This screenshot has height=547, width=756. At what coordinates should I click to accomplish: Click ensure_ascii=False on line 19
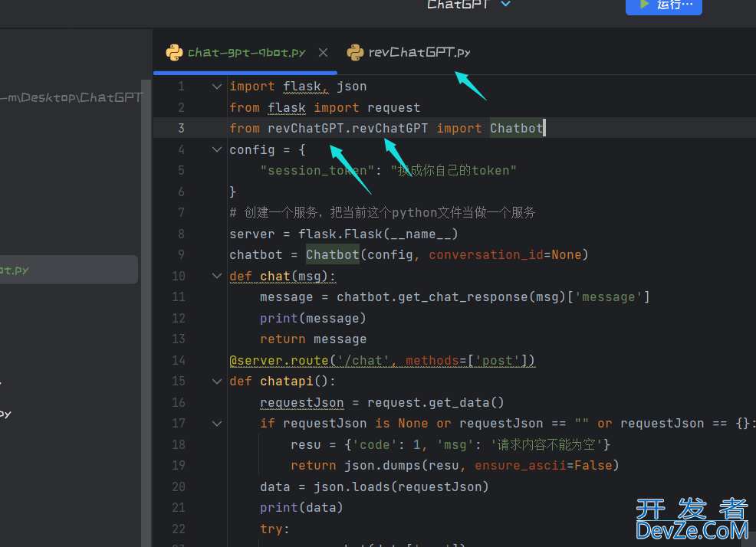(544, 466)
